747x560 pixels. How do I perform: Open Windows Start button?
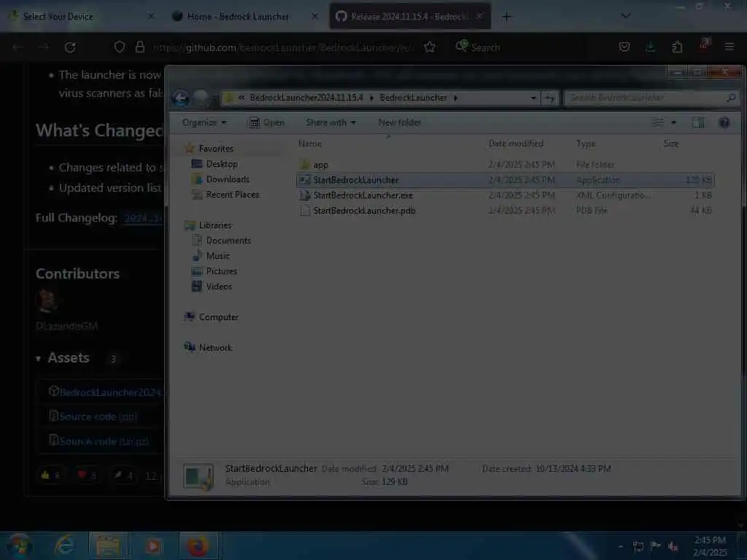point(19,545)
